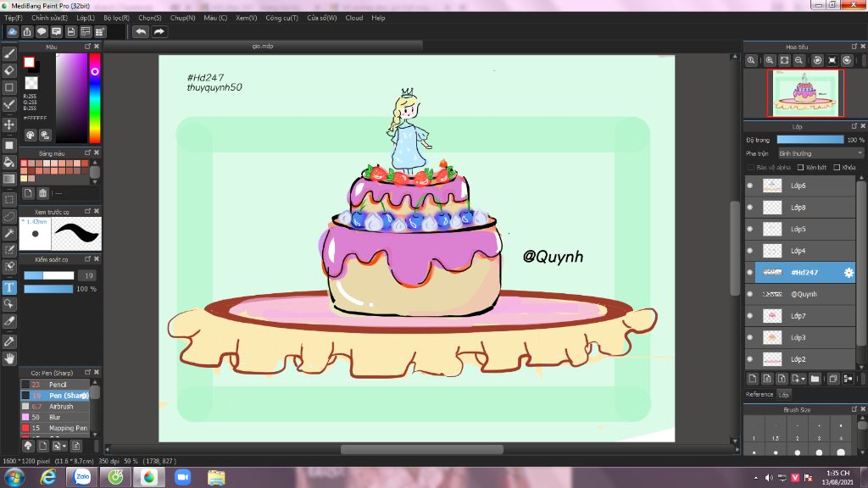Viewport: 868px width, 488px height.
Task: Select the rectangular Selection tool
Action: 8,199
